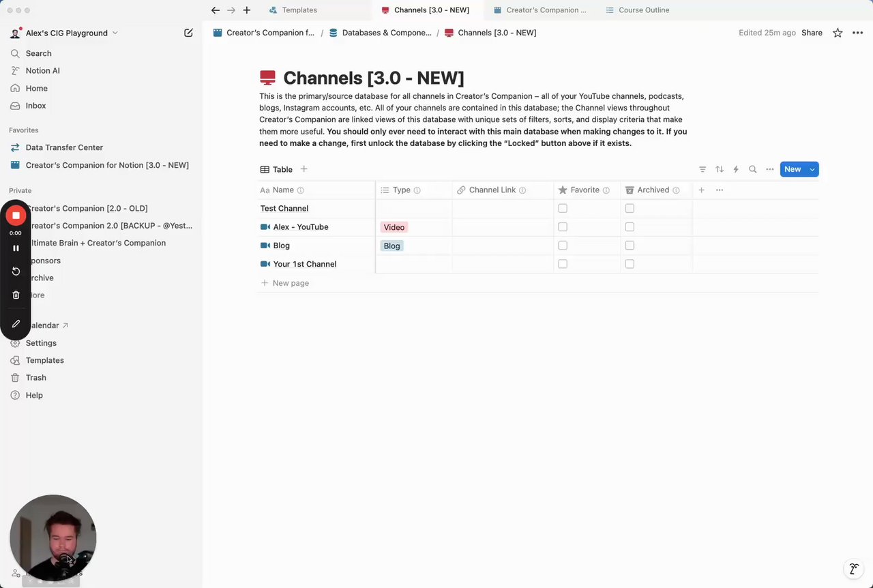873x588 pixels.
Task: Switch to the Course Outline tab
Action: click(x=638, y=10)
